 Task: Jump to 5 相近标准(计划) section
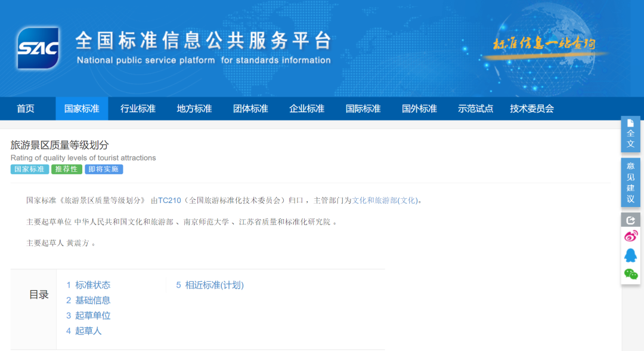pyautogui.click(x=210, y=285)
